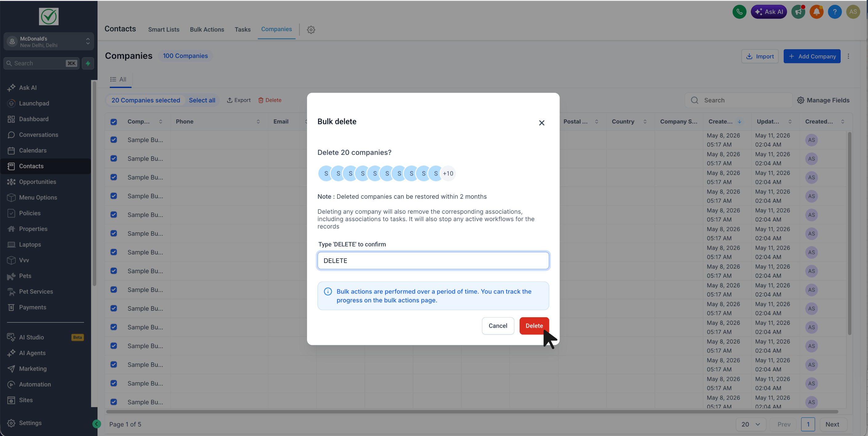Viewport: 868px width, 436px height.
Task: Open the megaphone announcements icon
Action: pos(798,12)
